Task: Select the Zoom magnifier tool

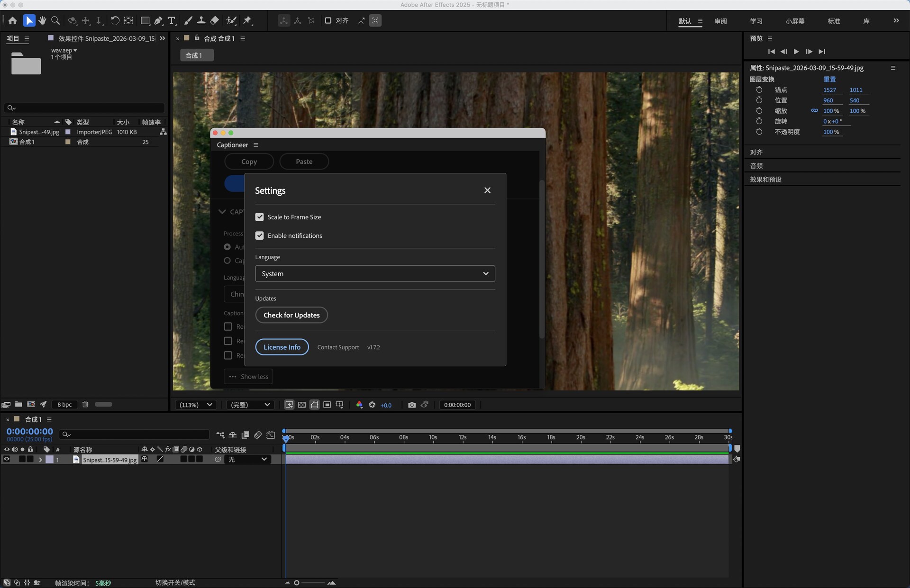Action: pyautogui.click(x=55, y=21)
